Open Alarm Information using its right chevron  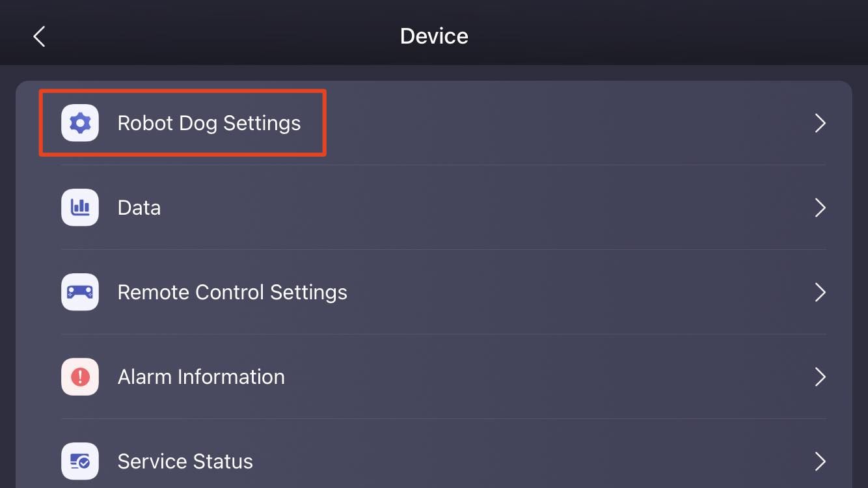coord(821,377)
